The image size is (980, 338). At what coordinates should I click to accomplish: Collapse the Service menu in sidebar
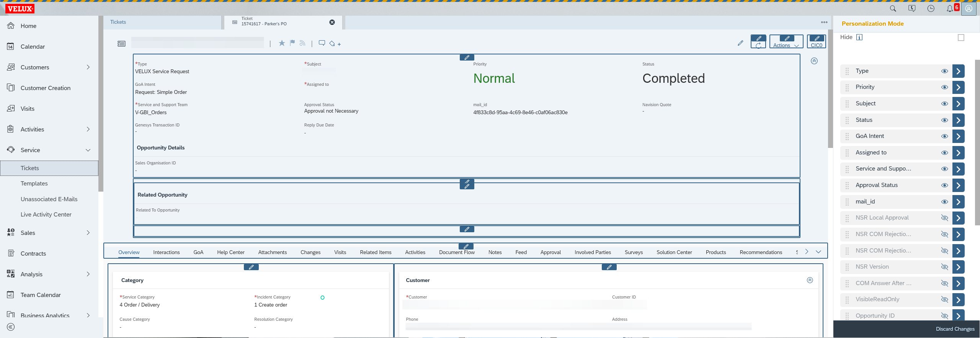click(x=88, y=150)
